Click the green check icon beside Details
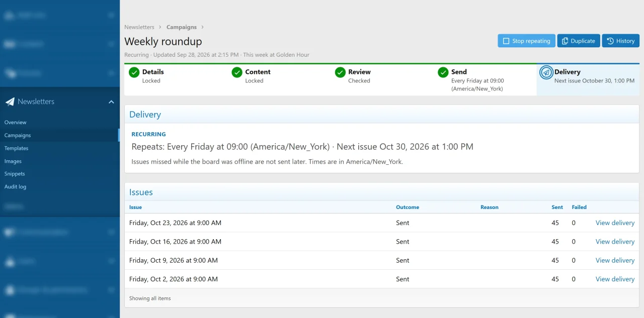 134,72
